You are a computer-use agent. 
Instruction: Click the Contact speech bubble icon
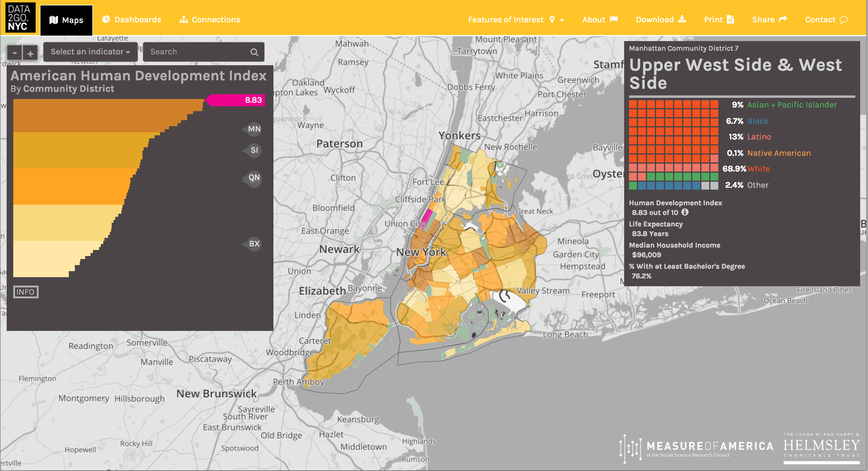point(844,20)
